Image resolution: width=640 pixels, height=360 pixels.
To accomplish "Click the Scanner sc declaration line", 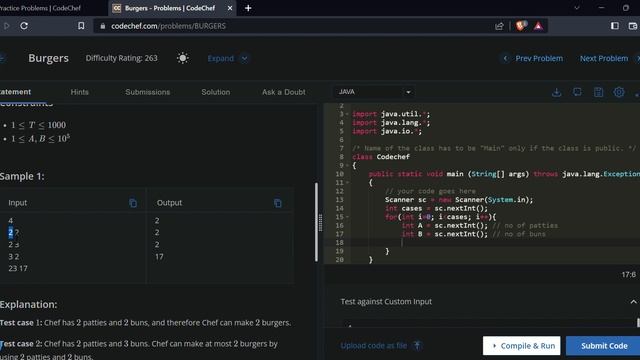I will pyautogui.click(x=459, y=200).
